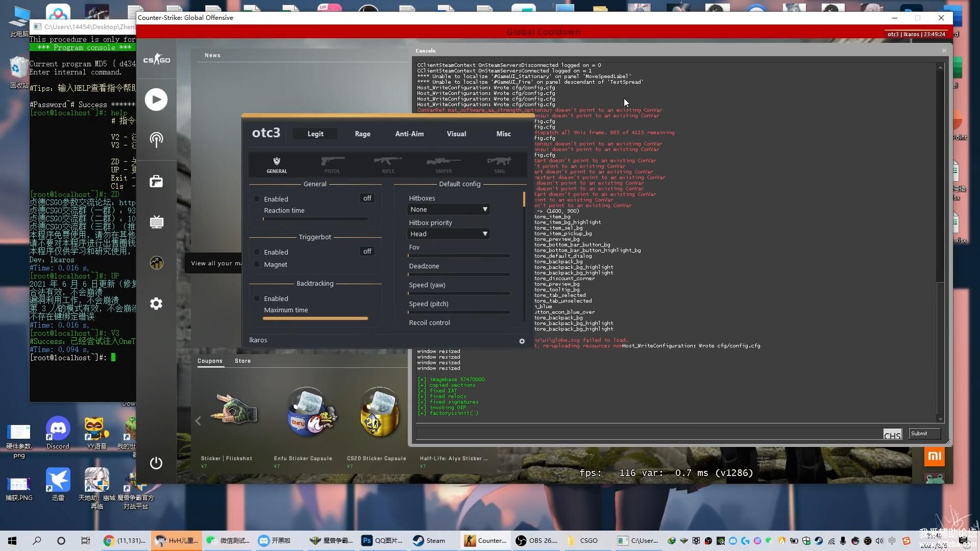Open Steam from the taskbar

[x=430, y=541]
